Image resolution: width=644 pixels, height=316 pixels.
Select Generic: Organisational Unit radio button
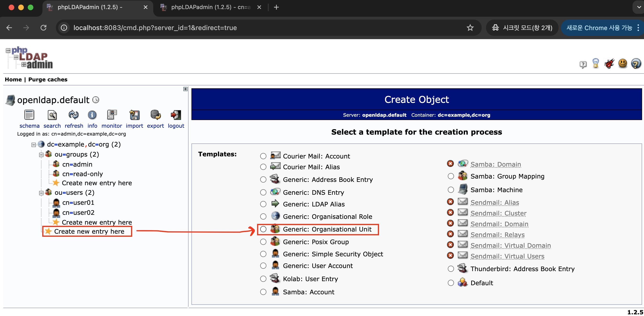[263, 229]
